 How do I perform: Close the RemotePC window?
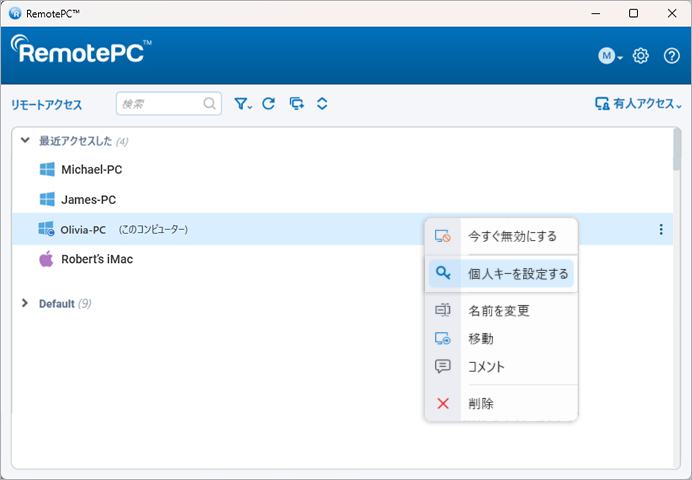tap(672, 13)
